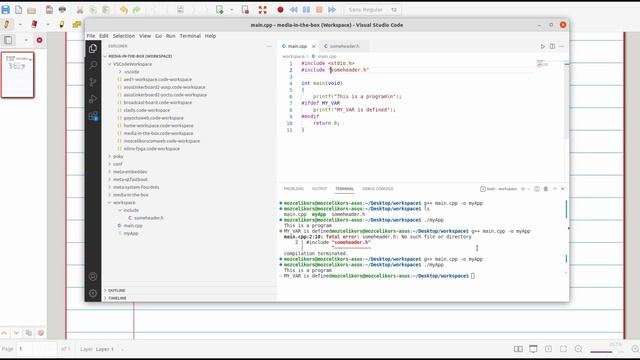
Task: Open the eraser options dropdown
Action: (48, 24)
